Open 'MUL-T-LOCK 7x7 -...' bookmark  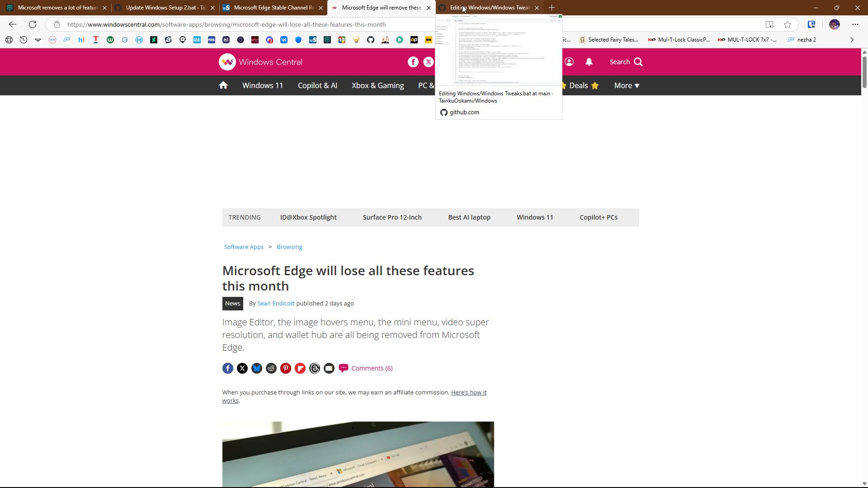(747, 40)
